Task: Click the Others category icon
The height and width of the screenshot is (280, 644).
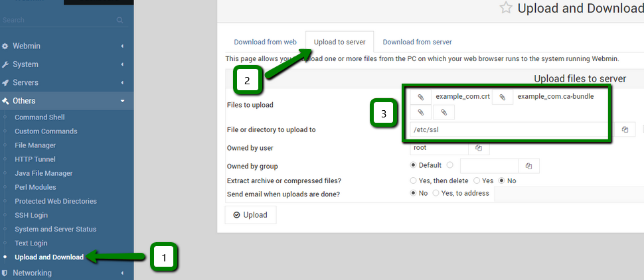Action: (5, 101)
